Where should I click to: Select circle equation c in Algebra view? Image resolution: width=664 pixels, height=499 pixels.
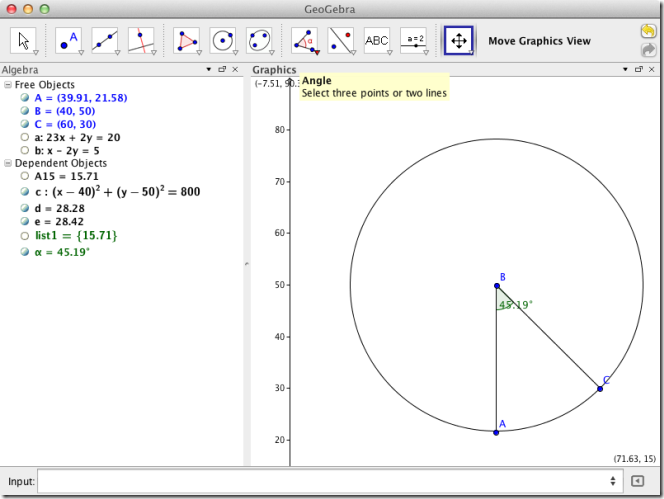pos(117,191)
